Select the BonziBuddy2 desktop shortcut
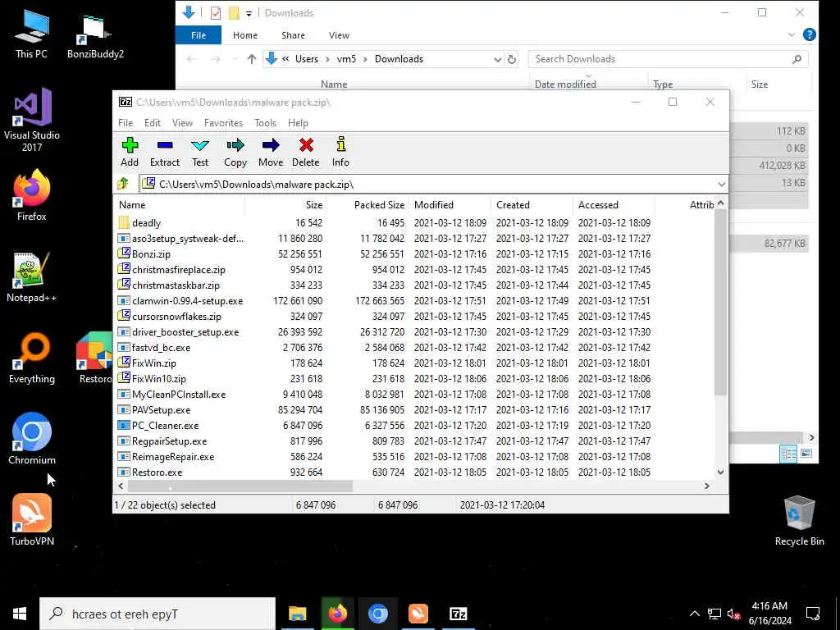The height and width of the screenshot is (630, 840). point(95,36)
